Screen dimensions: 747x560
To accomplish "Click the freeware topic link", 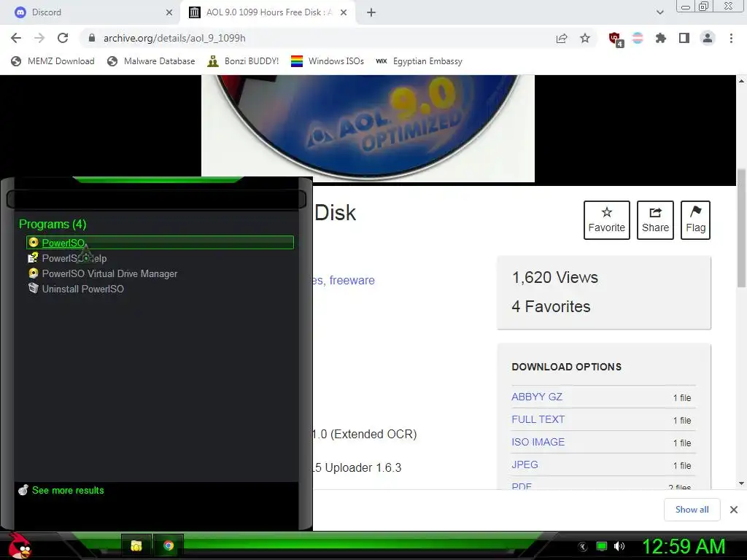I will [352, 280].
